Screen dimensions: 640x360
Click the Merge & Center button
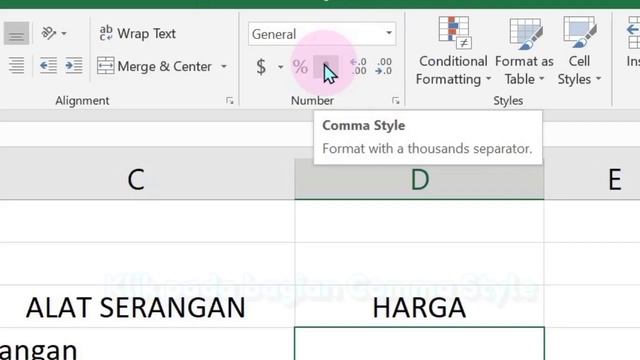pyautogui.click(x=154, y=66)
